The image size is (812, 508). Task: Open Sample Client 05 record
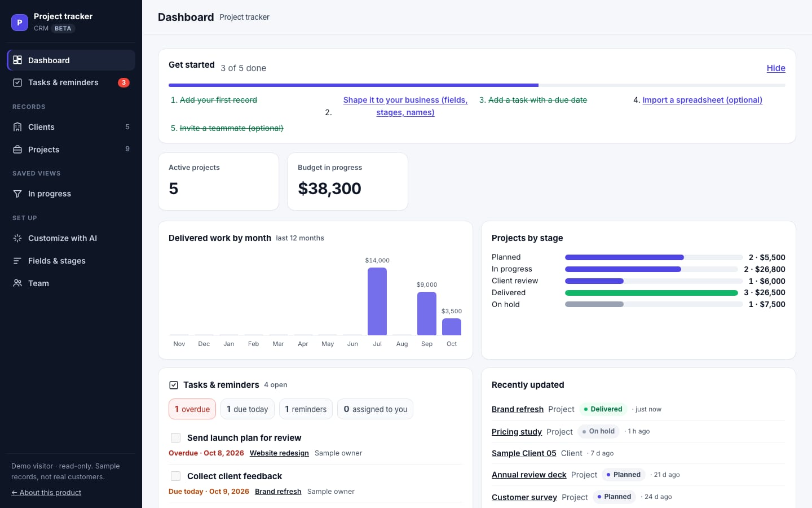524,453
